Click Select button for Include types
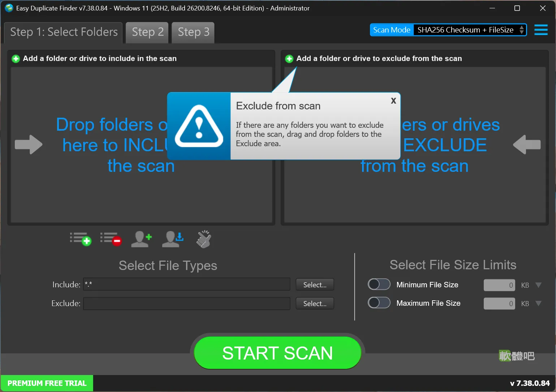Screen dimensions: 556x392 315,285
